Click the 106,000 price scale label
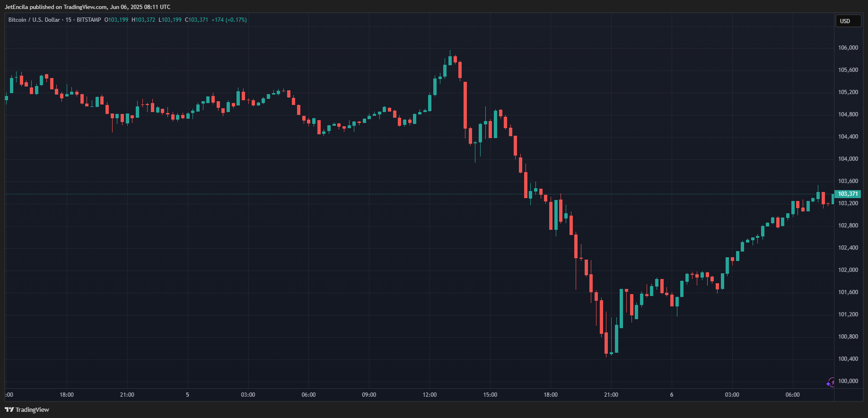This screenshot has height=418, width=868. click(848, 48)
